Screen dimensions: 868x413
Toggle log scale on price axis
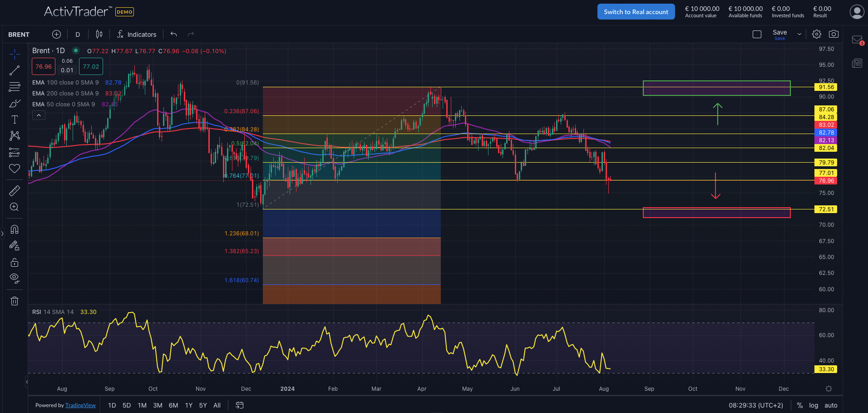point(814,405)
